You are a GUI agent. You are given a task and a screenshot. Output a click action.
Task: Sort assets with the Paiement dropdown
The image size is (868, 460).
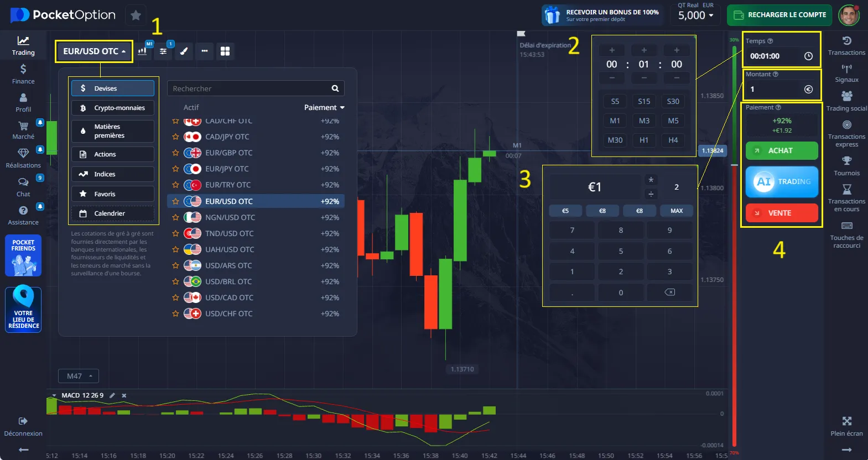click(324, 107)
